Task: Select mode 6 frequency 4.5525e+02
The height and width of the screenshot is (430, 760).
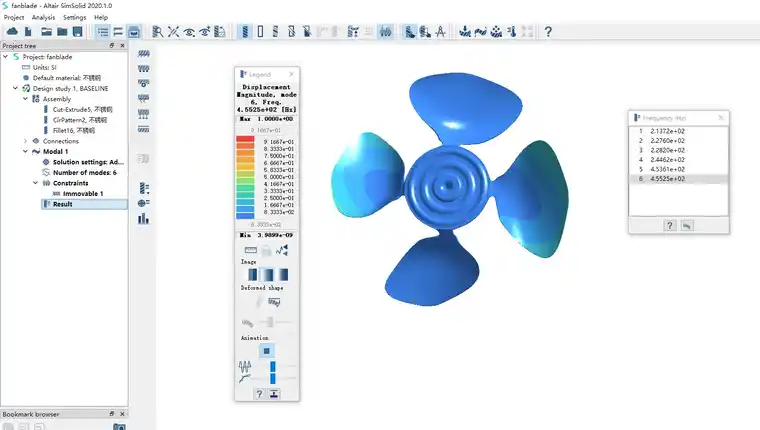Action: coord(679,179)
